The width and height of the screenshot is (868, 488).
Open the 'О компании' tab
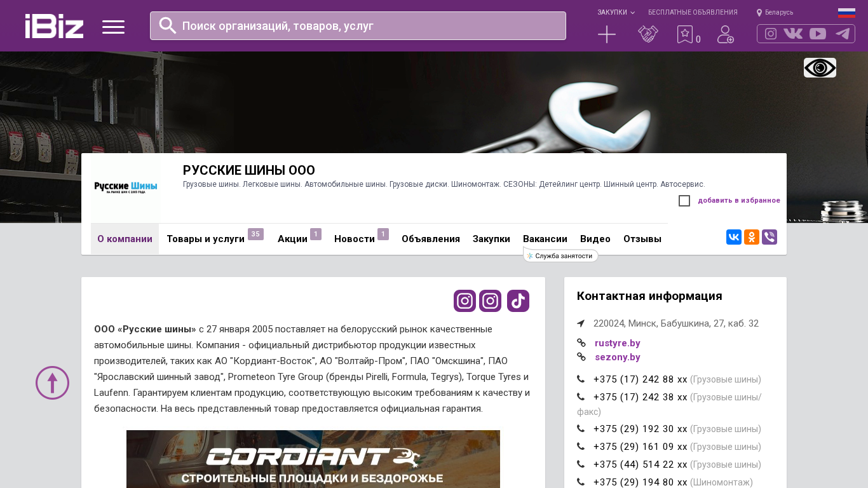(x=125, y=239)
